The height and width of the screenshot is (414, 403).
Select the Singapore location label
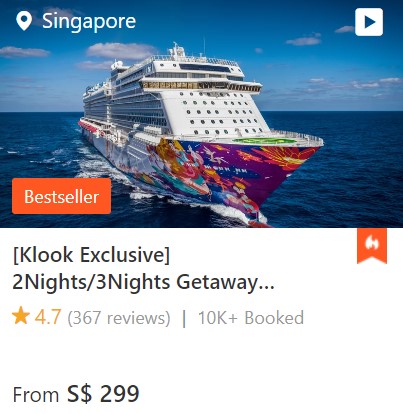(89, 21)
